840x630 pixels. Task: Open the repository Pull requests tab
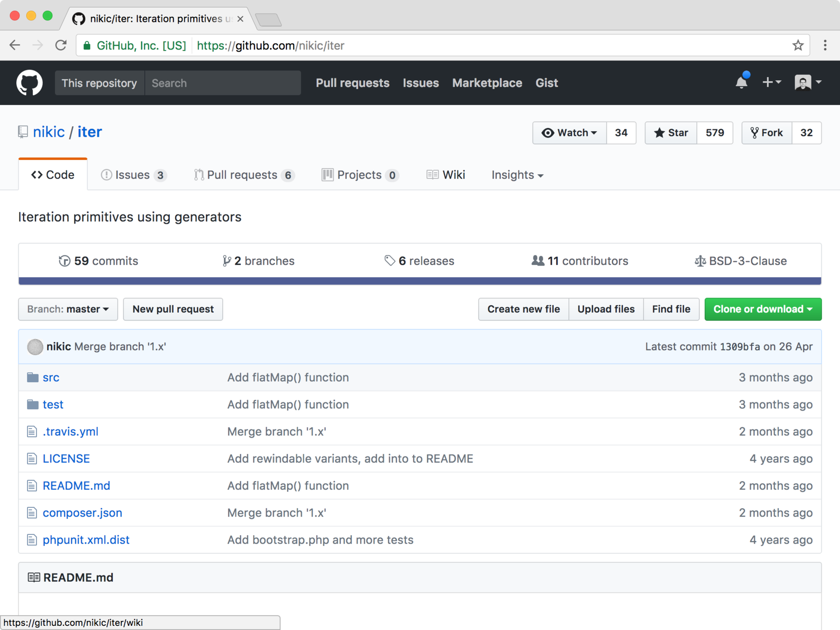point(245,175)
